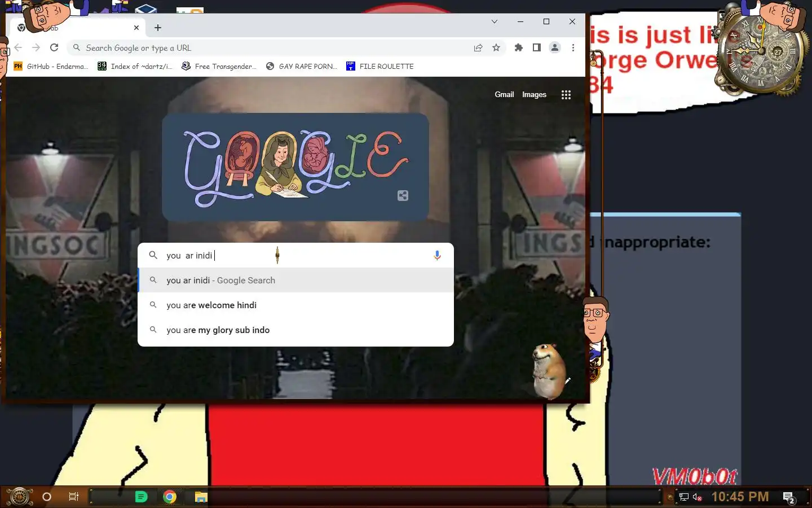
Task: Open the notification center icon
Action: [x=789, y=497]
